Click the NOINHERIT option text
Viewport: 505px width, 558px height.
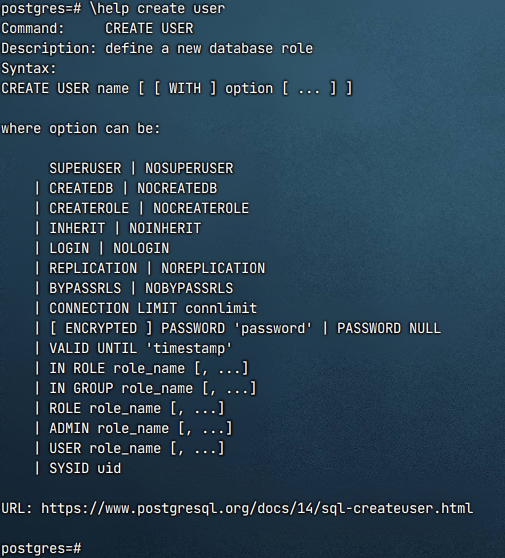click(x=165, y=228)
